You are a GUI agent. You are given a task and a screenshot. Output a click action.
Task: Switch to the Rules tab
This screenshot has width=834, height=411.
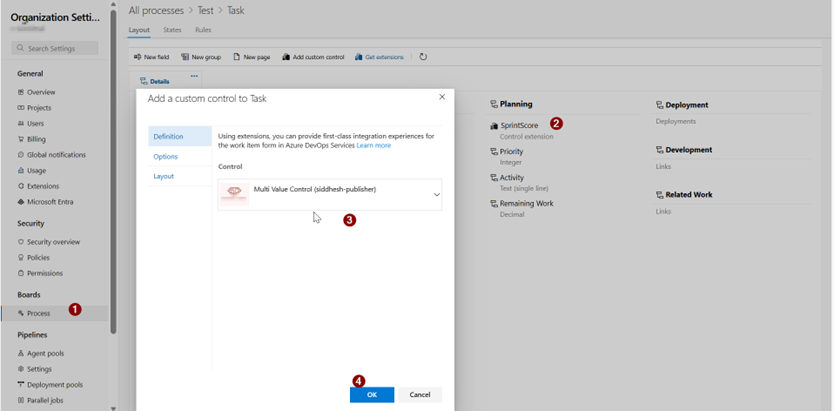[203, 30]
